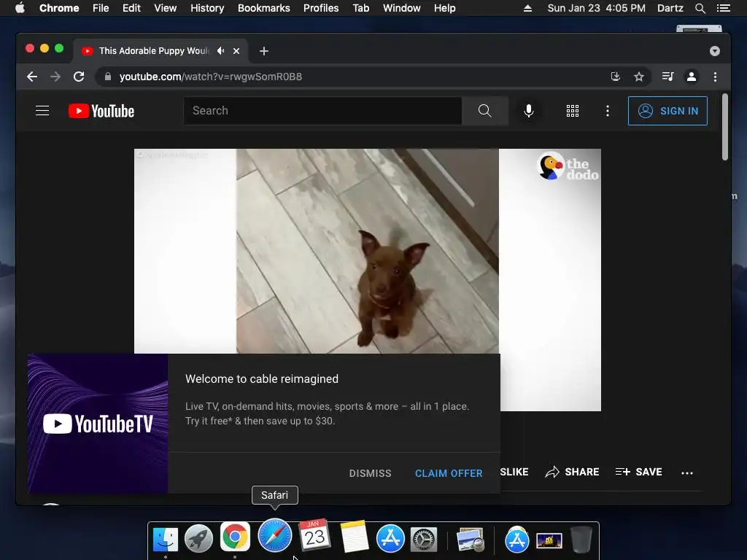The height and width of the screenshot is (560, 747).
Task: Go to YouTube home via logo
Action: pos(101,111)
